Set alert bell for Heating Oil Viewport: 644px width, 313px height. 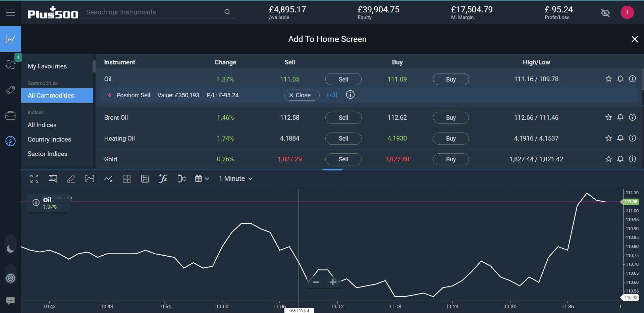tap(620, 138)
